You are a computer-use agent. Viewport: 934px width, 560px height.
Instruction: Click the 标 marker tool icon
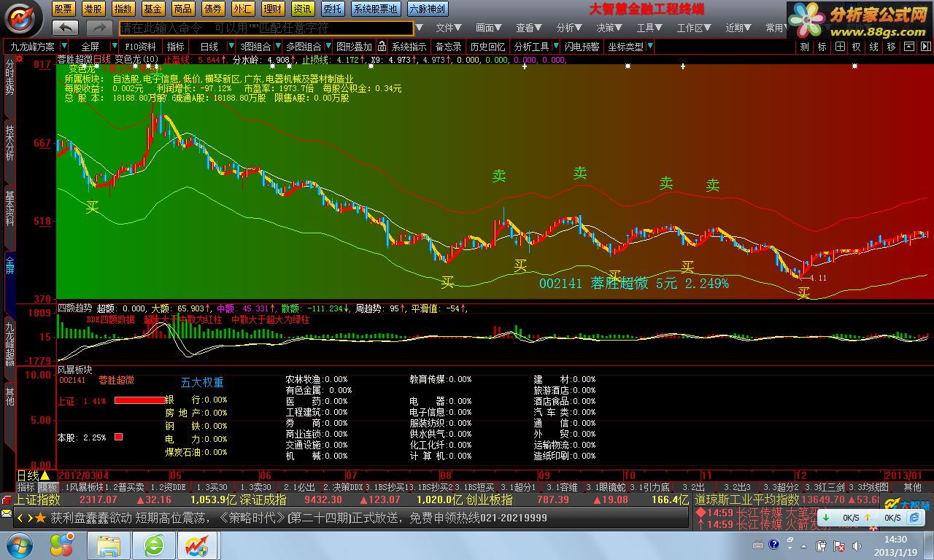click(x=822, y=47)
